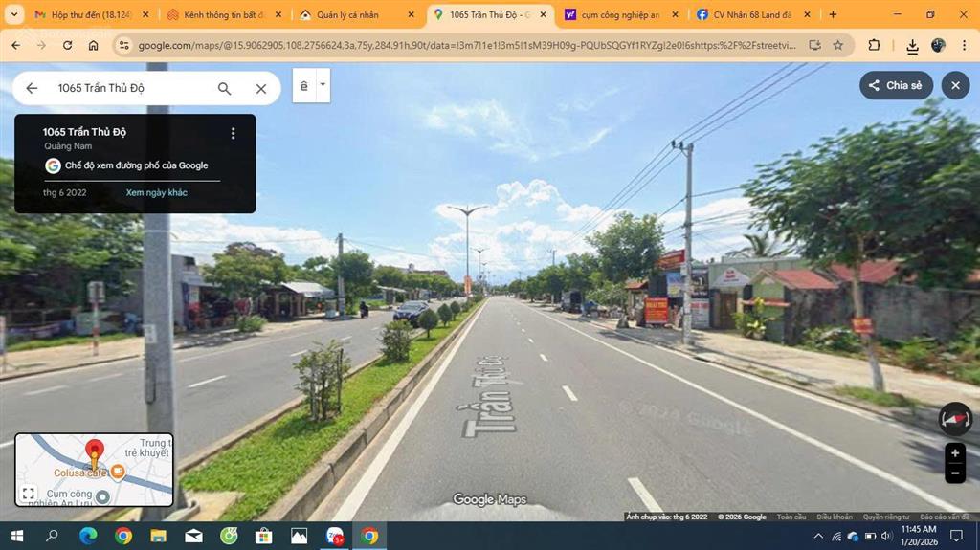Open the Chrome downloads icon

click(x=912, y=46)
